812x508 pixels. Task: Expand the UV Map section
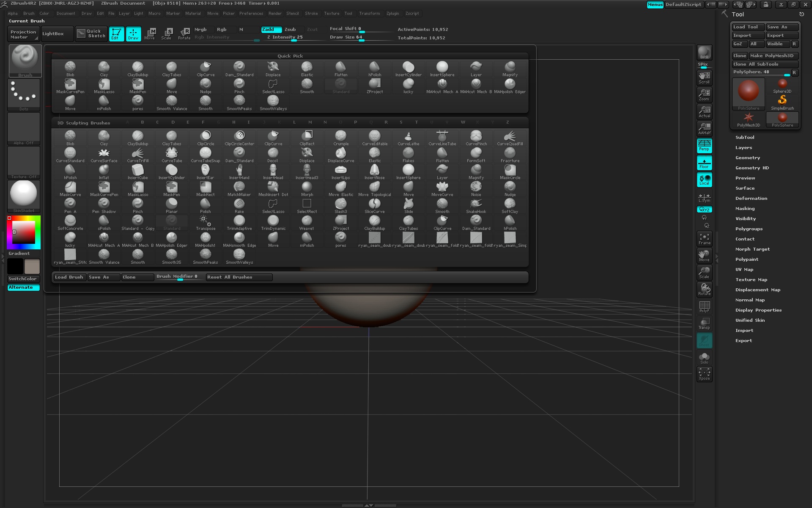[744, 270]
